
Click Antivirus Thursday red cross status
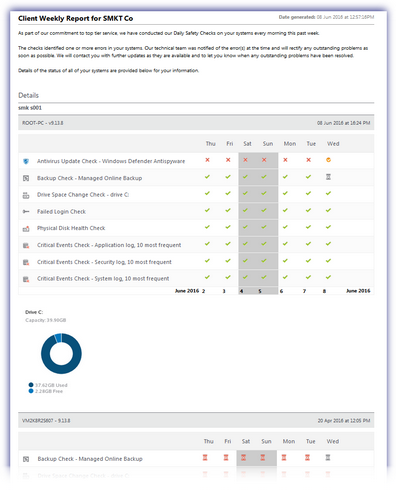pos(207,160)
